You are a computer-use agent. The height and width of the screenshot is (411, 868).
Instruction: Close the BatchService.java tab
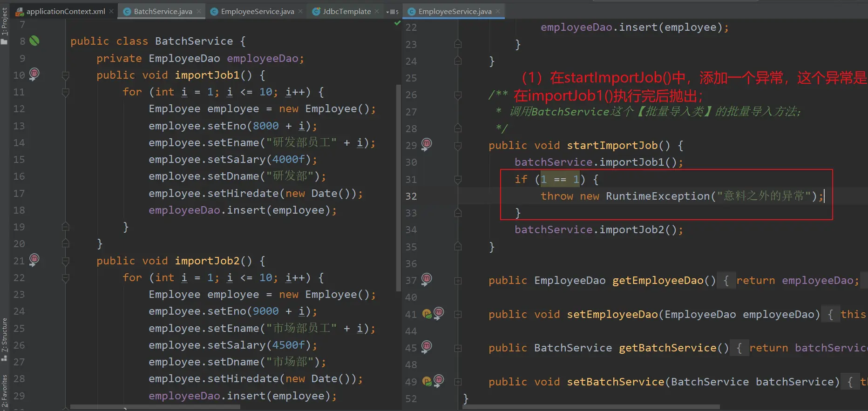pos(199,11)
